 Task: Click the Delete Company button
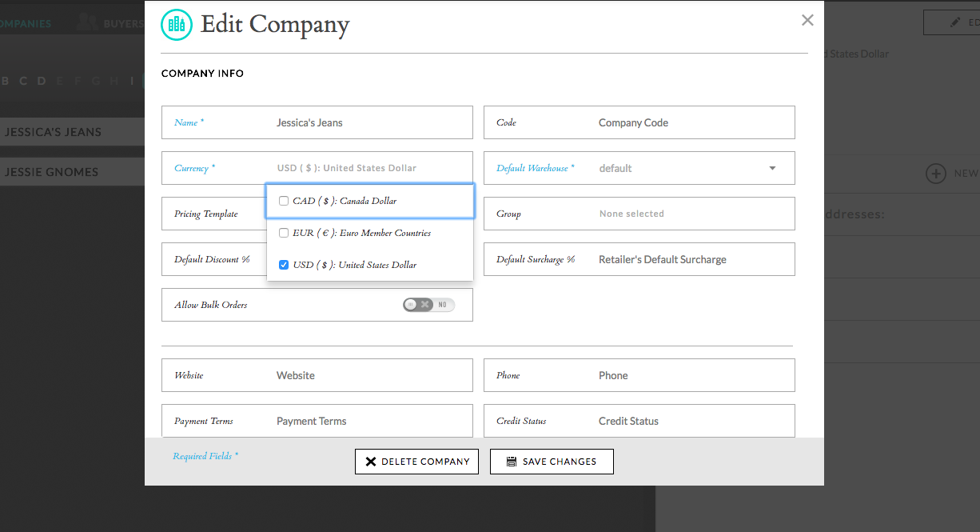click(x=417, y=462)
